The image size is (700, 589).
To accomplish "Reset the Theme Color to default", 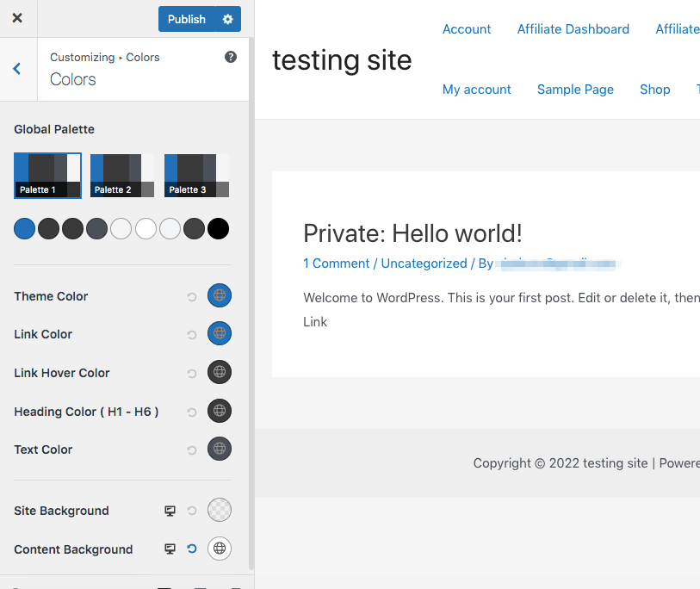I will [x=192, y=297].
